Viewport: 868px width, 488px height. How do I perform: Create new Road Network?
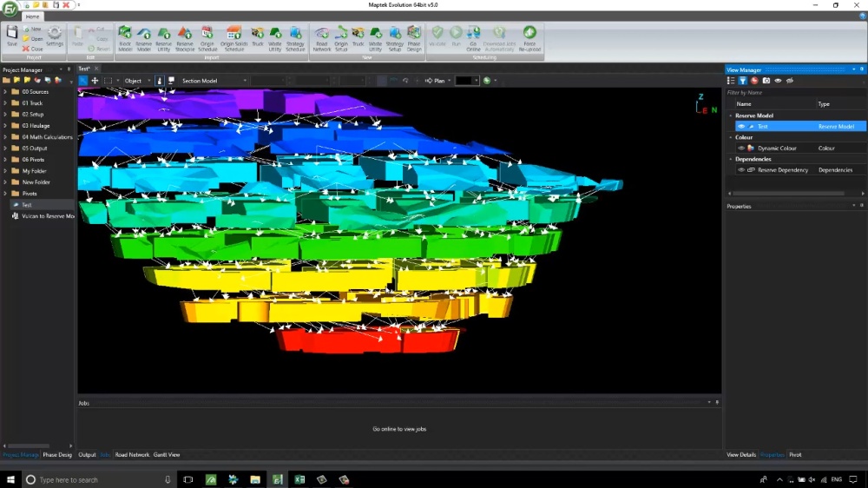pos(322,38)
